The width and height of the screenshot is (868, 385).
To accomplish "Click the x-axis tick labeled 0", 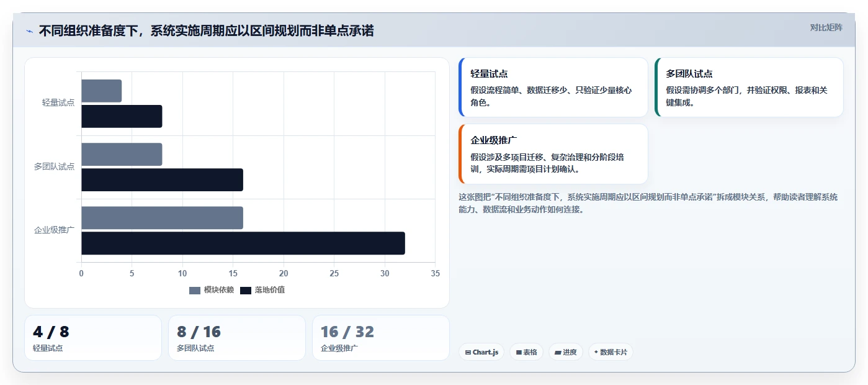I will point(81,273).
